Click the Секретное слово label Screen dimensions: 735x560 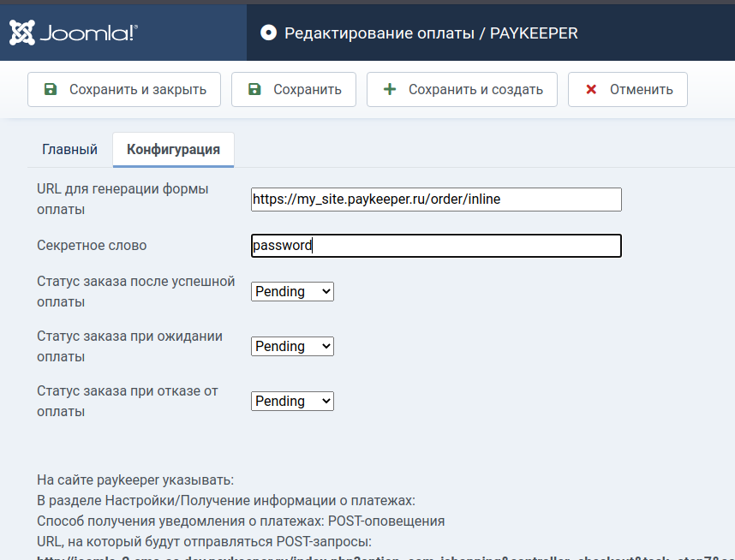pos(92,246)
